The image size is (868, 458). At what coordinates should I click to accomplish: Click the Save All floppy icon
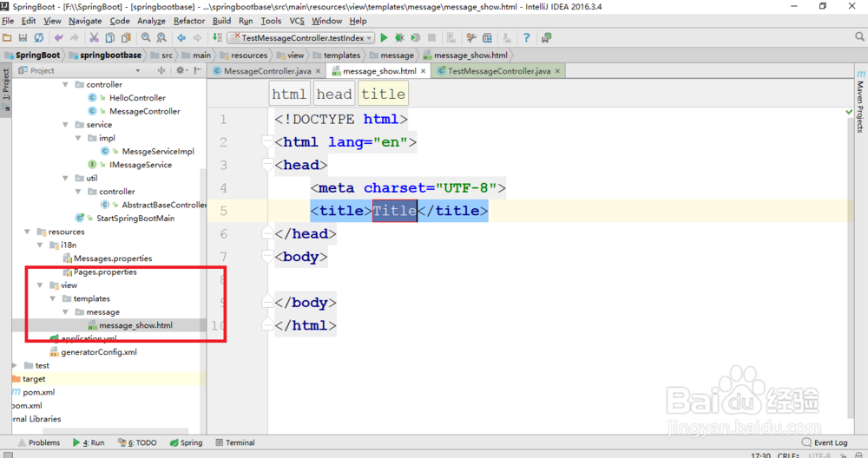pos(23,37)
